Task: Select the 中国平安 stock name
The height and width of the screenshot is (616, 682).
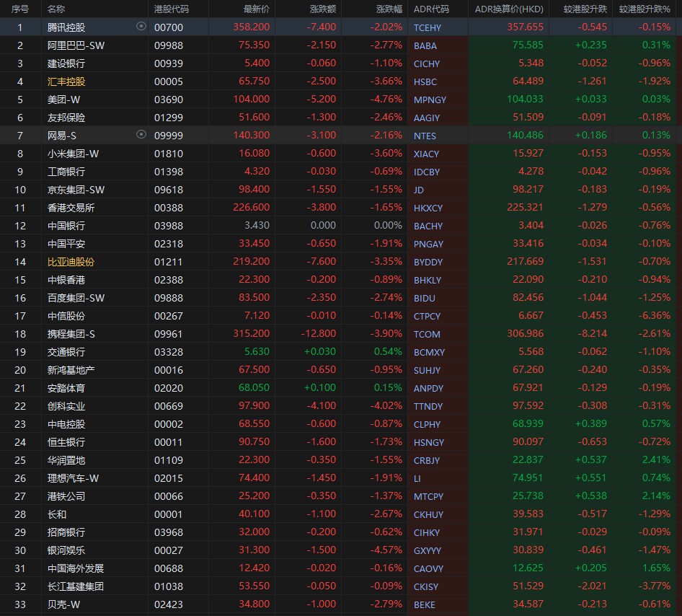Action: [x=66, y=244]
